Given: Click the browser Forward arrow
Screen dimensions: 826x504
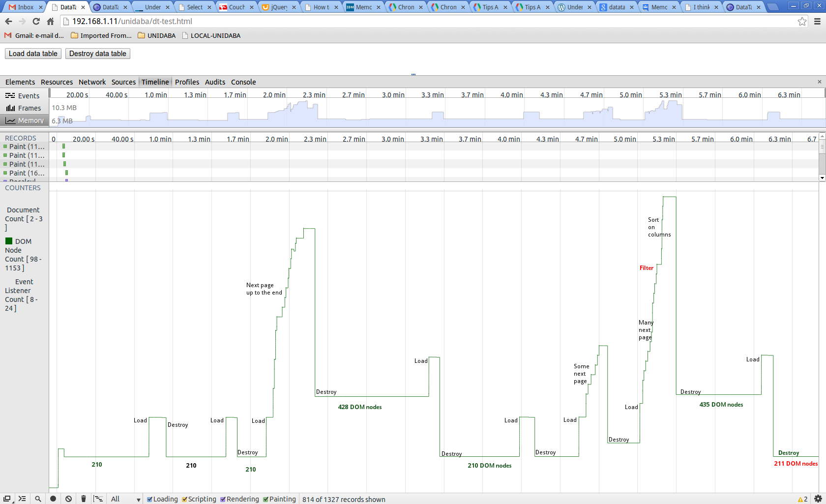Looking at the screenshot, I should 22,21.
